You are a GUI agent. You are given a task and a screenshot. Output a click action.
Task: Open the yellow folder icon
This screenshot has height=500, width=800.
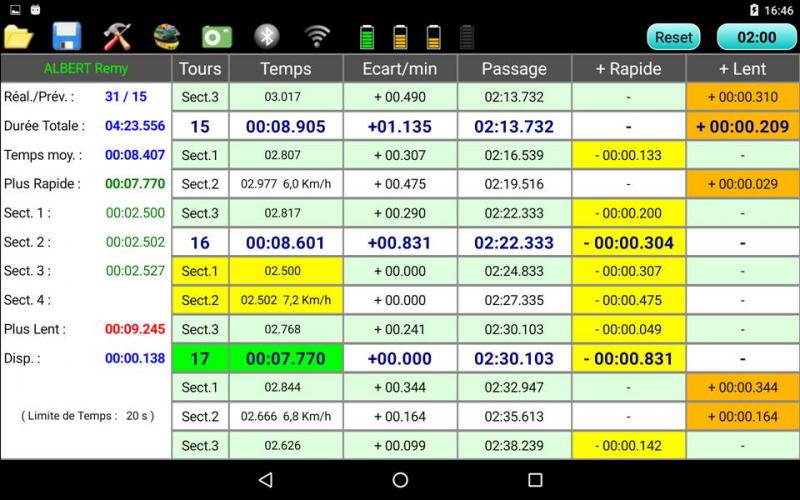(x=19, y=37)
